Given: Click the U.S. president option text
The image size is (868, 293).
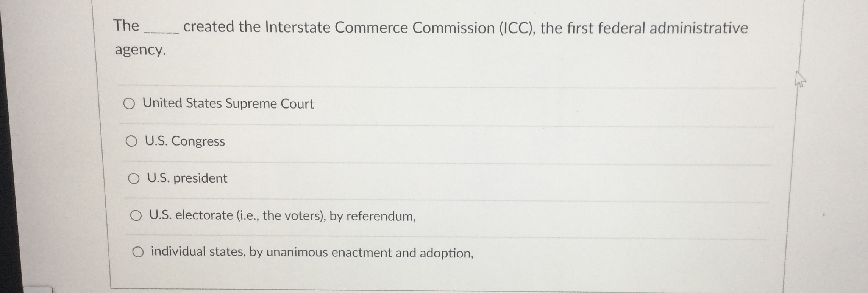Looking at the screenshot, I should coord(186,178).
